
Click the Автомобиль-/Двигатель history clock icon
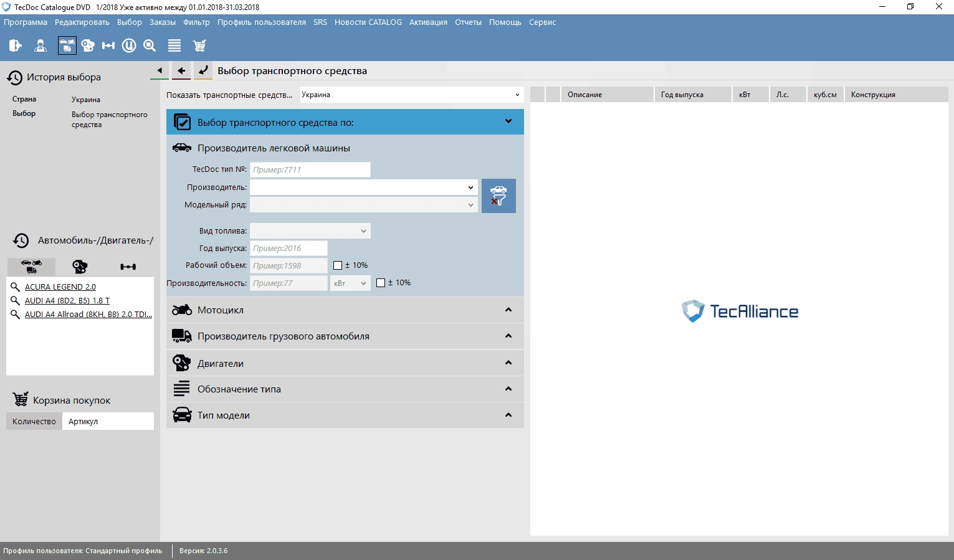21,240
